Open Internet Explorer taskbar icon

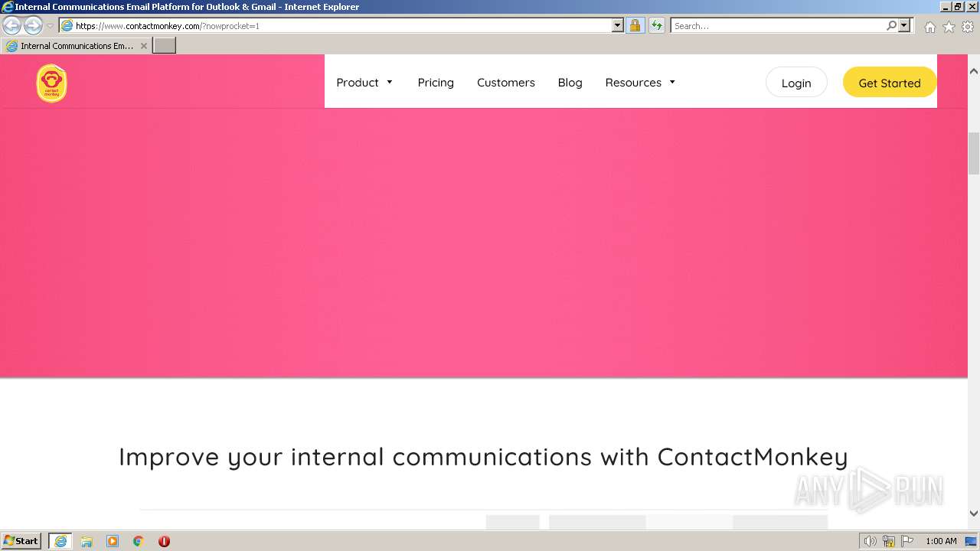60,541
